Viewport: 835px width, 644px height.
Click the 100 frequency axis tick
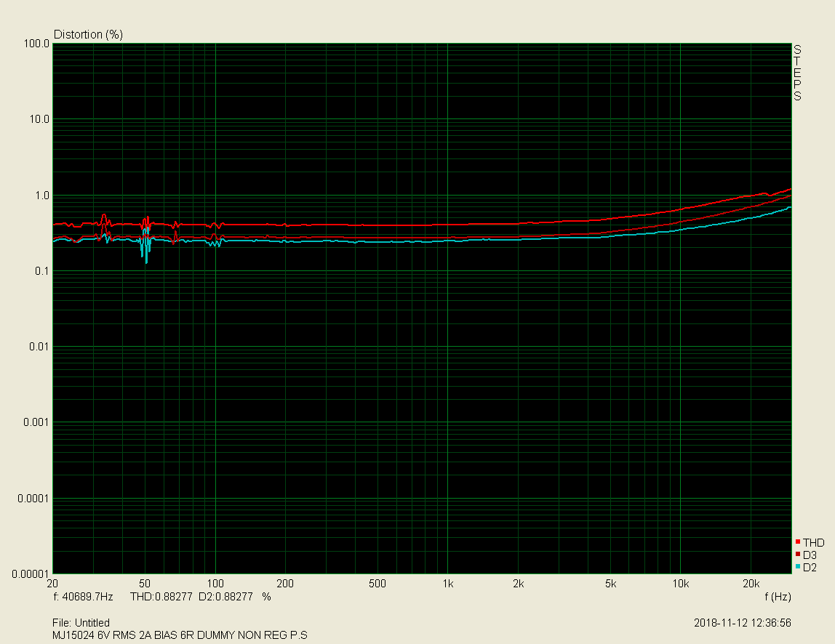click(x=215, y=584)
